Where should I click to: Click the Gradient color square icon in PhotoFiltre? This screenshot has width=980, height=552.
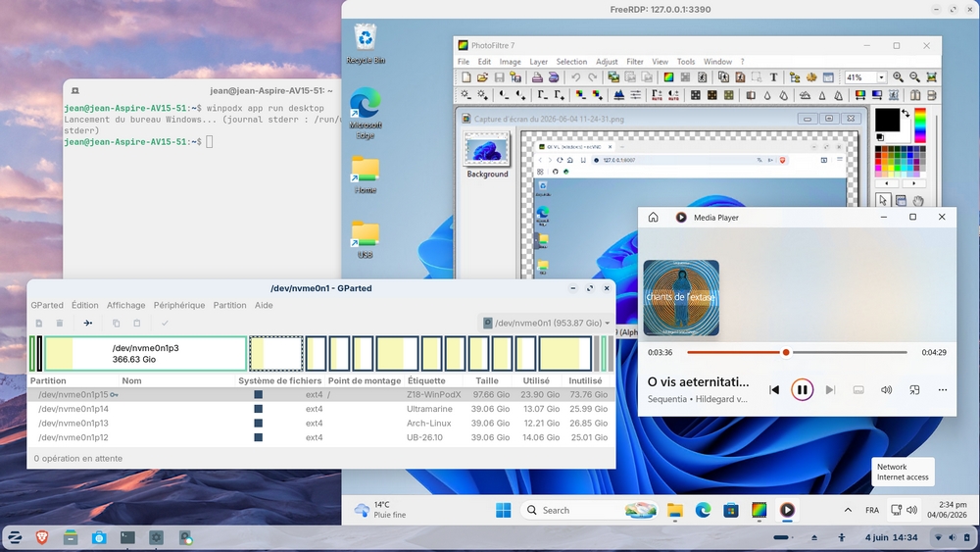pyautogui.click(x=668, y=77)
